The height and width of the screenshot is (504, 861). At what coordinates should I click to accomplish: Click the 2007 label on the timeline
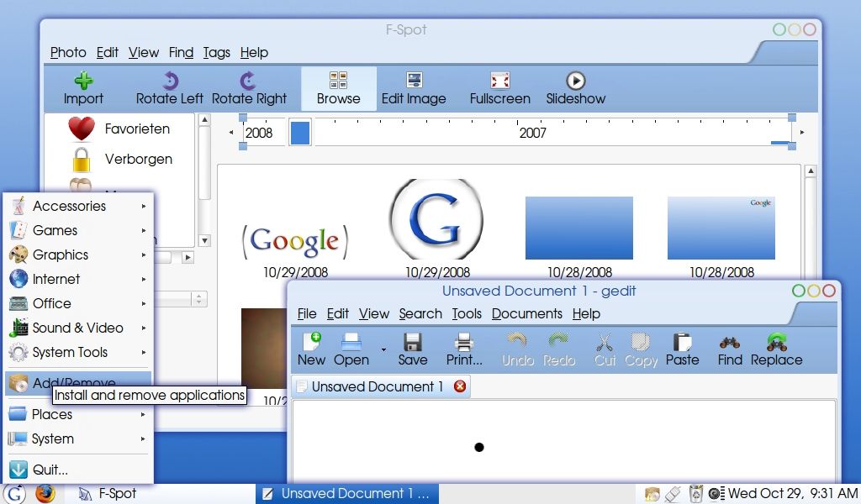(532, 133)
